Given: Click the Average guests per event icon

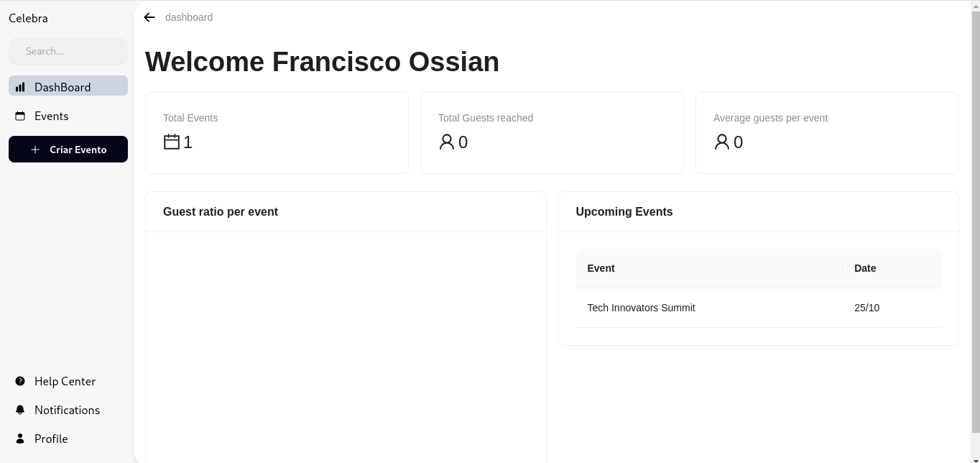Looking at the screenshot, I should point(722,142).
